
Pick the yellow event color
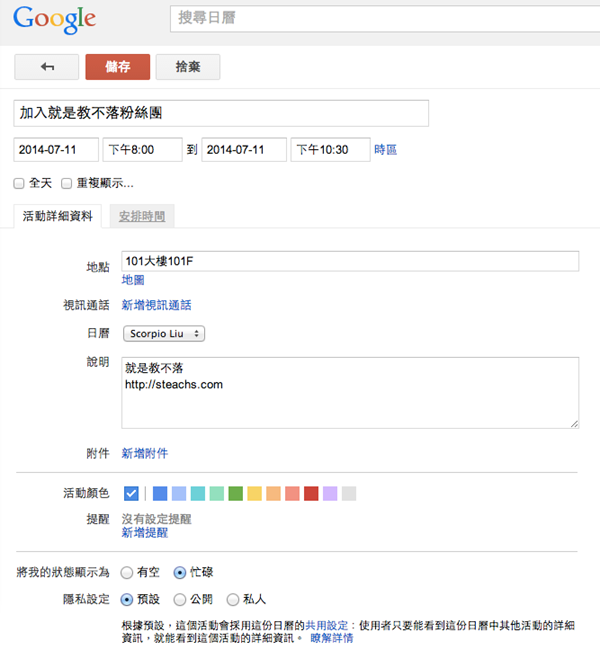(x=255, y=493)
